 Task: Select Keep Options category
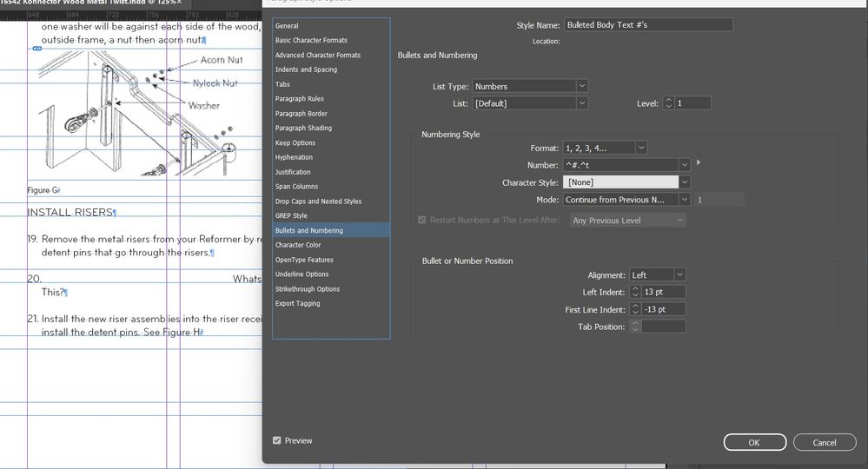[331, 142]
